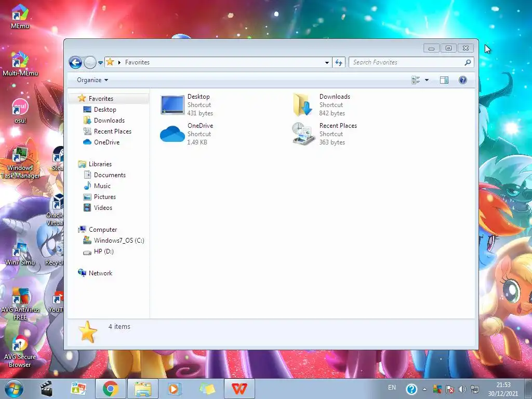The image size is (532, 399).
Task: Click the '363 bytes' size text
Action: tap(332, 142)
